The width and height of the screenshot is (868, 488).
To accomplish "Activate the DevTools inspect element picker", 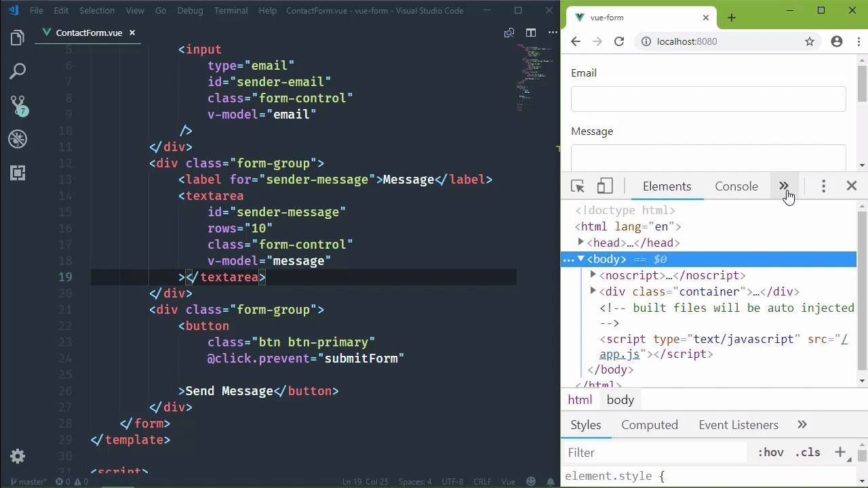I will pos(578,186).
